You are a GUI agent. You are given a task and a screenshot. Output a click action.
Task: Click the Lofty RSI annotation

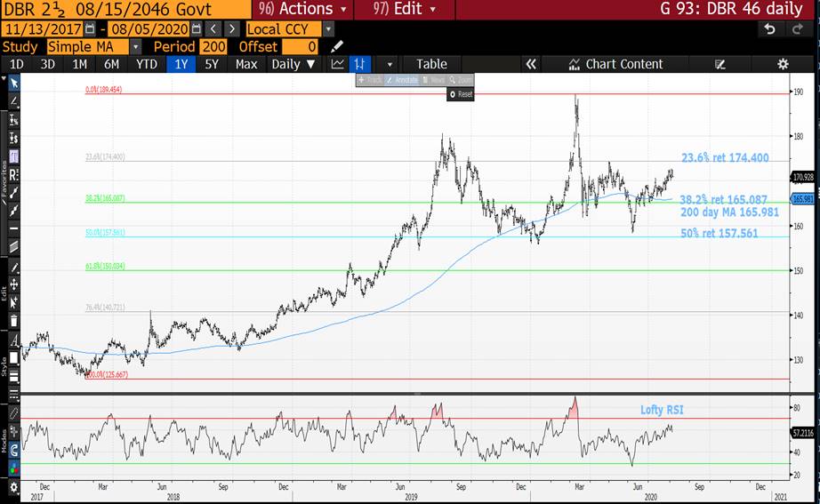662,410
